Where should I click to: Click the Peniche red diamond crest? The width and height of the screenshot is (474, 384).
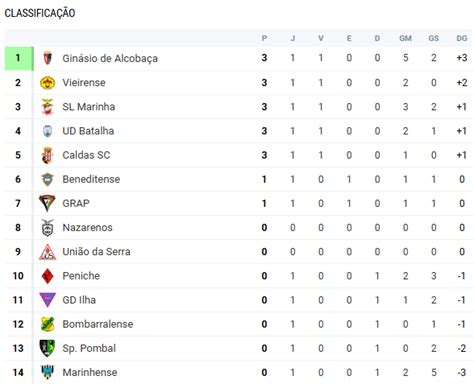pyautogui.click(x=47, y=276)
